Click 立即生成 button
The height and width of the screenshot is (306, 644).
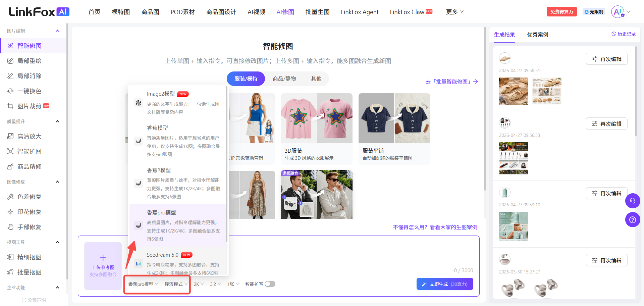[445, 284]
